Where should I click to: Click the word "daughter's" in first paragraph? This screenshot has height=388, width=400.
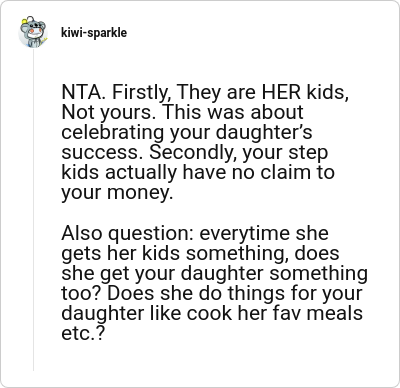264,132
